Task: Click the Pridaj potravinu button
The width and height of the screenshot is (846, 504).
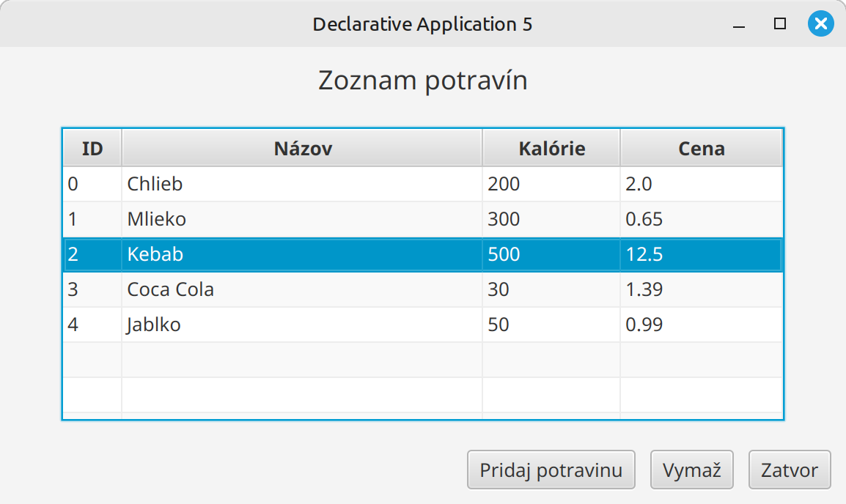Action: coord(551,470)
